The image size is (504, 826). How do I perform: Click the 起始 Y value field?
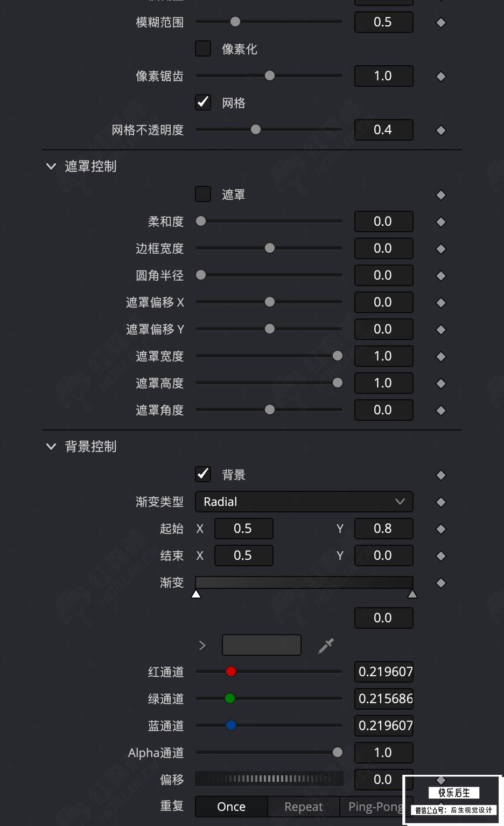[x=384, y=529]
